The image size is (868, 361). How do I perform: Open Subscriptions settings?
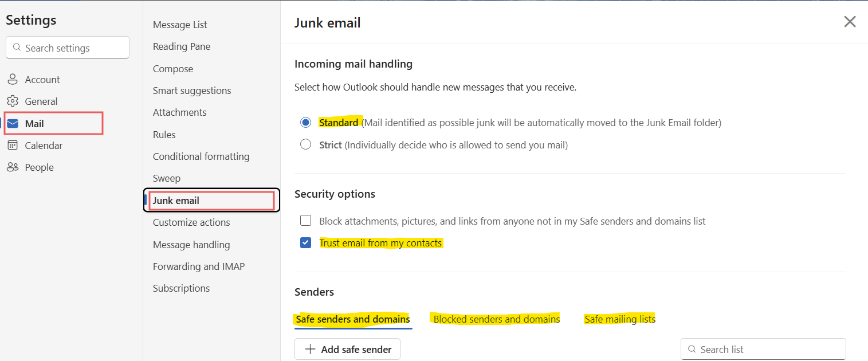tap(181, 288)
